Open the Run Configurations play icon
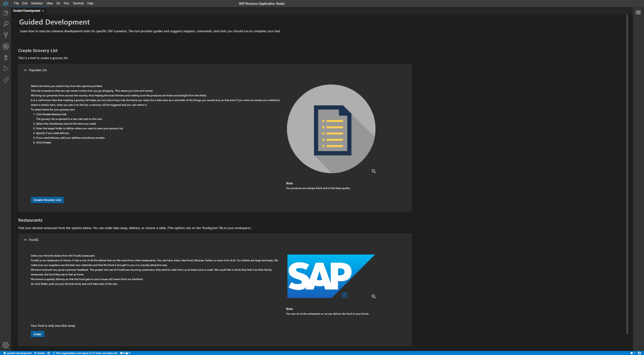 coord(6,69)
